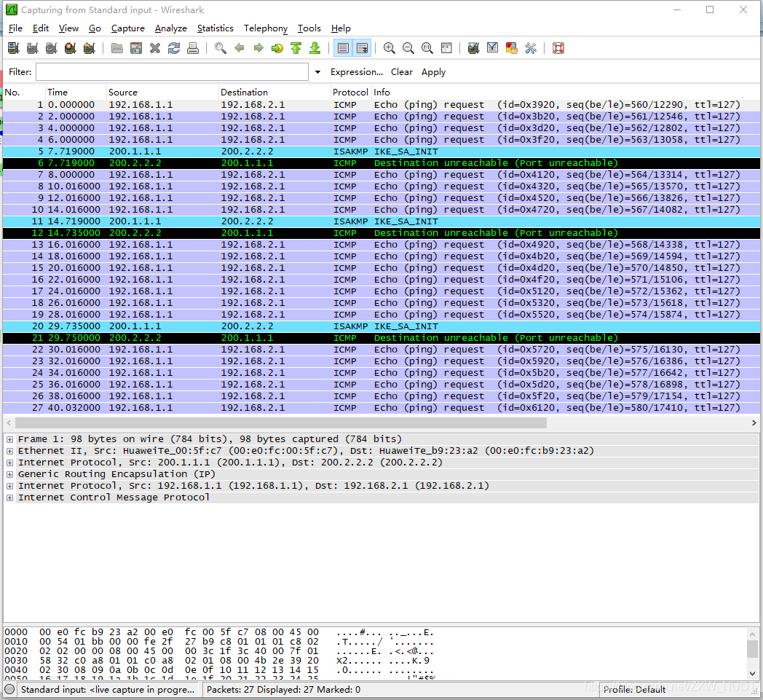Expand the Frame 1 tree node
763x700 pixels.
(9, 439)
